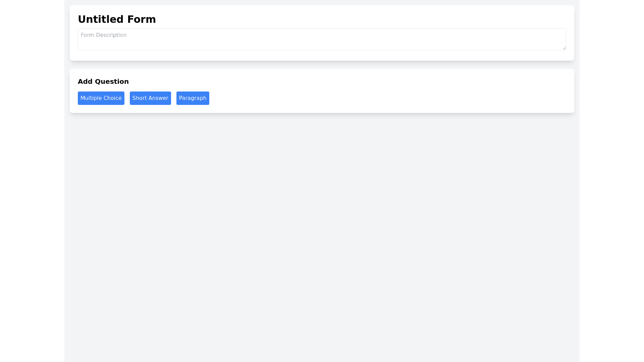Viewport: 644px width, 362px height.
Task: Click the Form Description text area
Action: pyautogui.click(x=321, y=39)
